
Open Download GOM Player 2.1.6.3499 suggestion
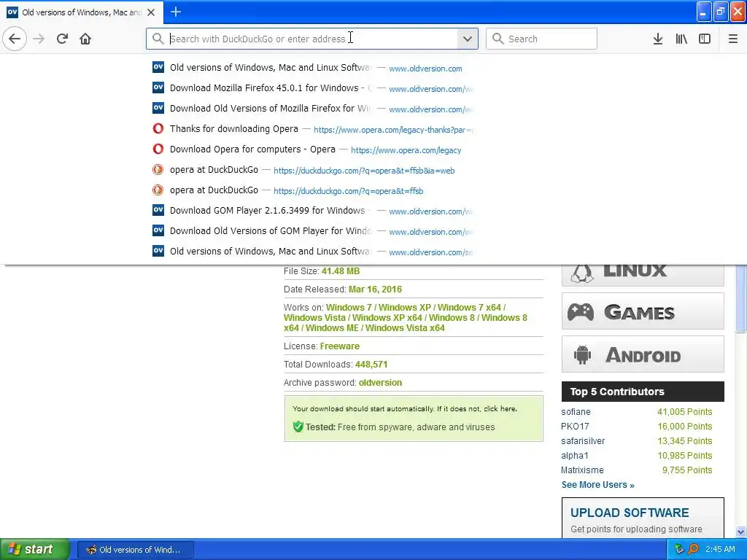pyautogui.click(x=312, y=211)
